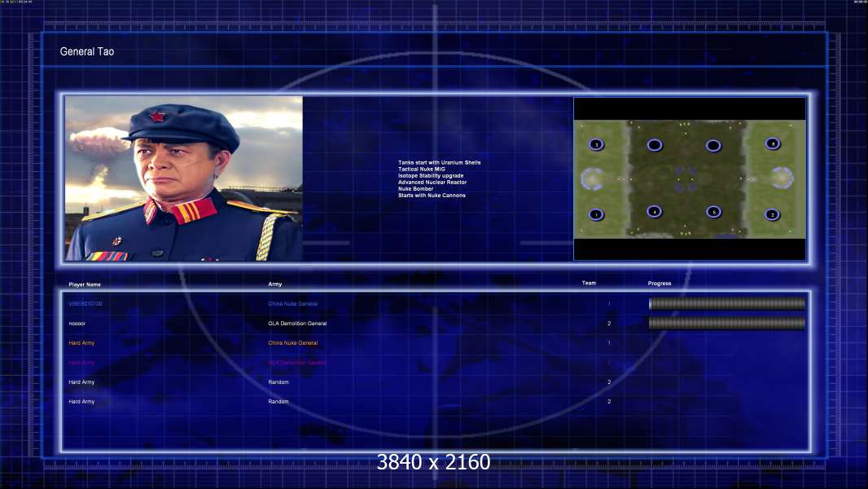Click the empty start marker above bottom marker 4
This screenshot has width=868, height=489.
click(655, 145)
